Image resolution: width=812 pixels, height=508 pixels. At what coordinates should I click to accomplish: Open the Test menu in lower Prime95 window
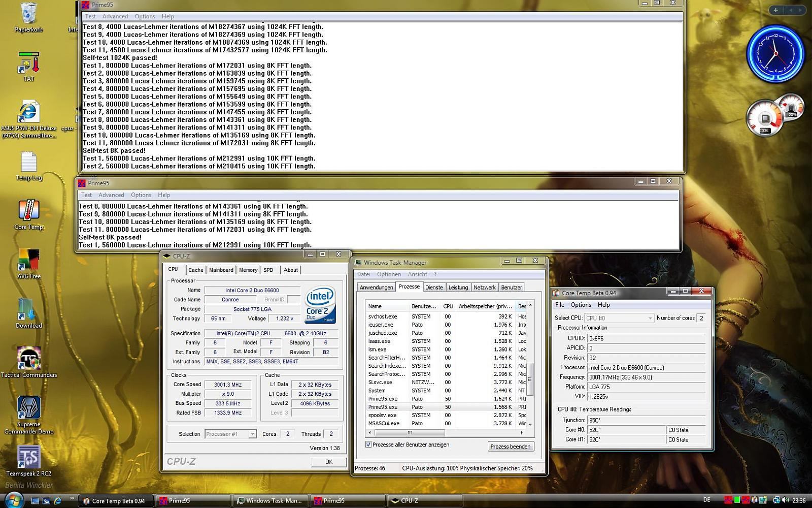87,195
